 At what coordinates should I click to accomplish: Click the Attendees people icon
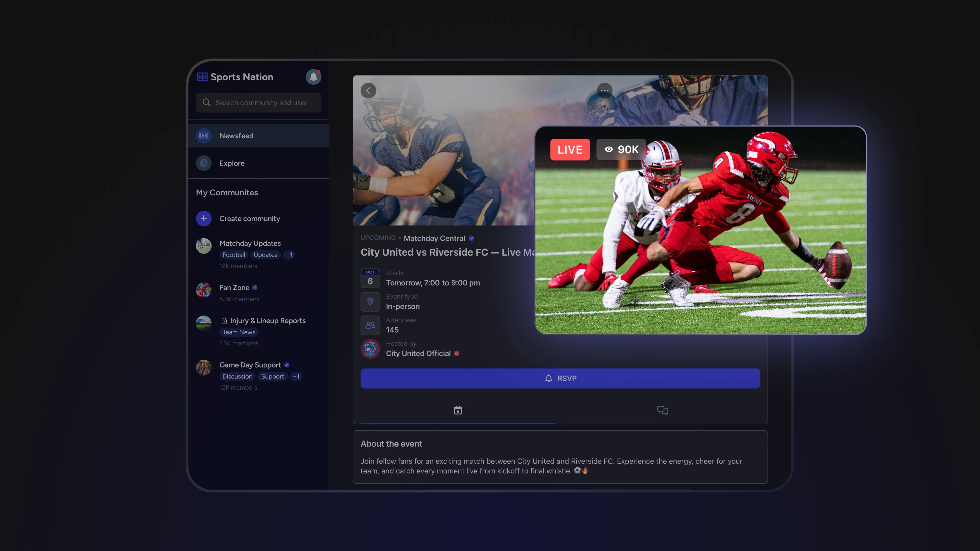coord(370,325)
